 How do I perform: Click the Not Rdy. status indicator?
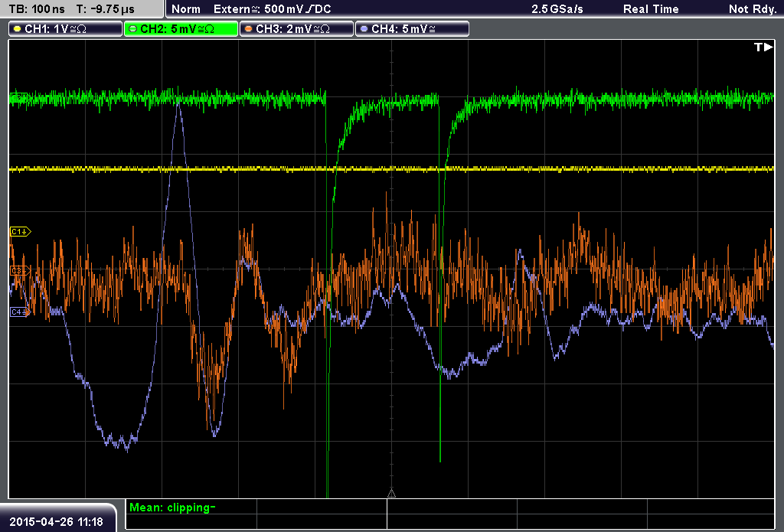coord(753,9)
